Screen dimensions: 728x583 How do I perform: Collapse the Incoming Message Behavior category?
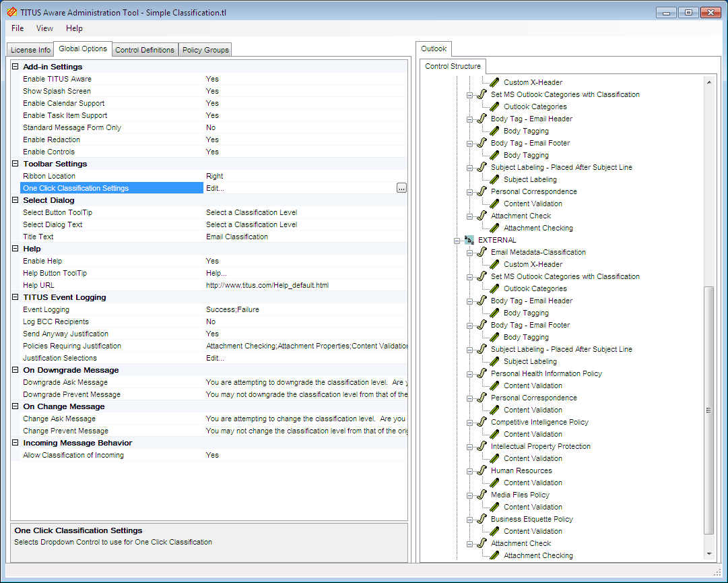(15, 443)
